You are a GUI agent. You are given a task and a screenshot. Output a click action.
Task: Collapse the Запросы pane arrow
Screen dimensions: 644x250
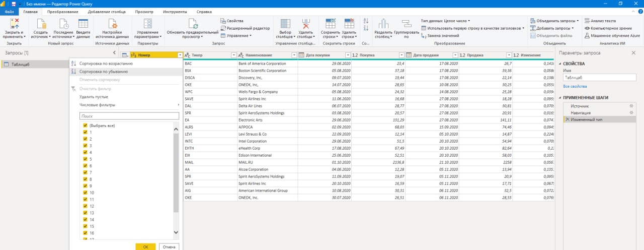pyautogui.click(x=114, y=53)
